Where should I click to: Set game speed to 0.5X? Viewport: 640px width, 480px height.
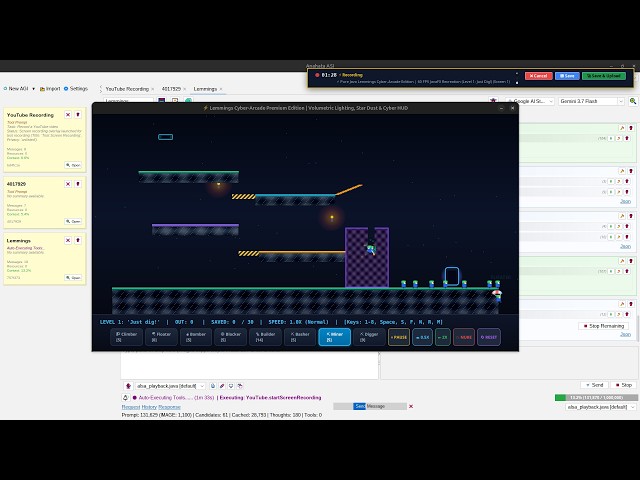[422, 337]
